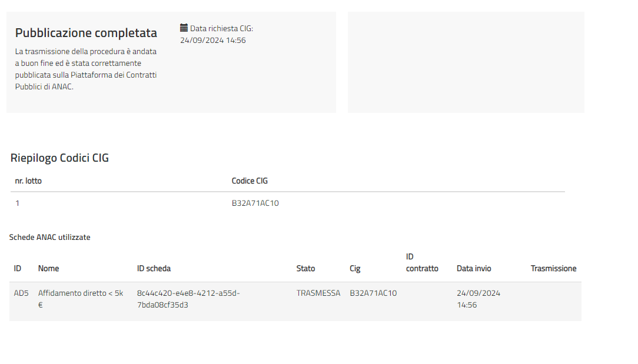The image size is (638, 364).
Task: Select the scheda UUID starting with 8c44c420
Action: [x=188, y=299]
